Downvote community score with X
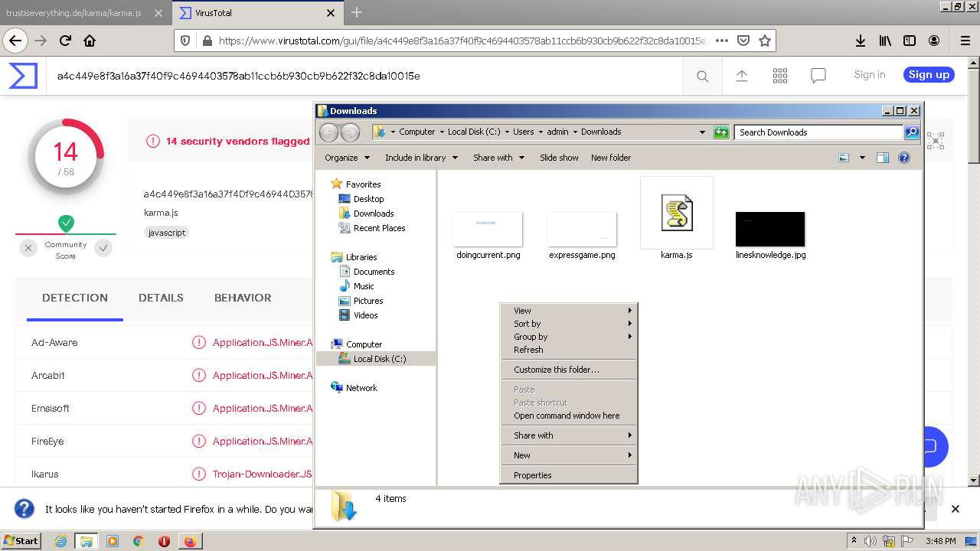Screen dimensions: 980x551 coord(28,248)
